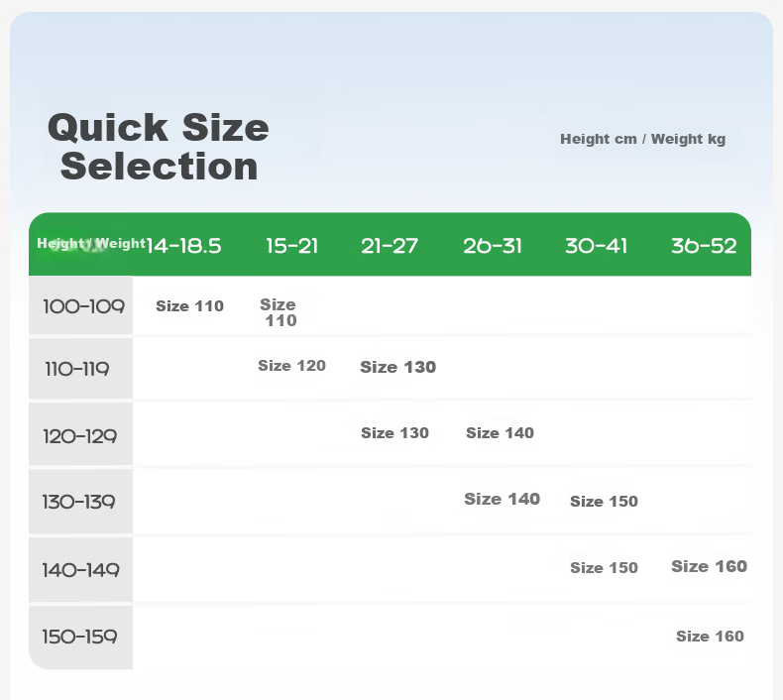This screenshot has height=700, width=783.
Task: Click Size 150 in the 130-139 row
Action: click(604, 501)
